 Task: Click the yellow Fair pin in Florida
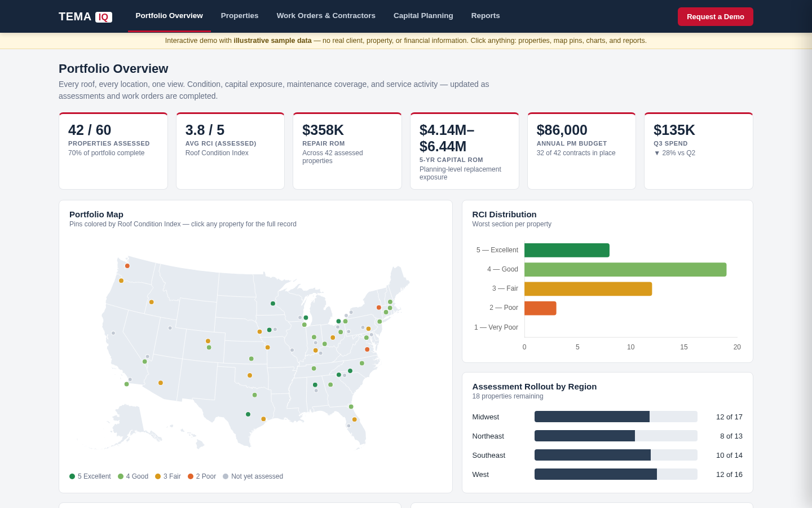355,419
